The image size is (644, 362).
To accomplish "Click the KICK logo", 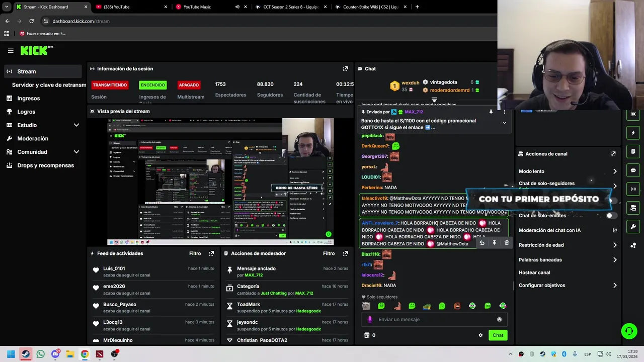I will (x=36, y=50).
